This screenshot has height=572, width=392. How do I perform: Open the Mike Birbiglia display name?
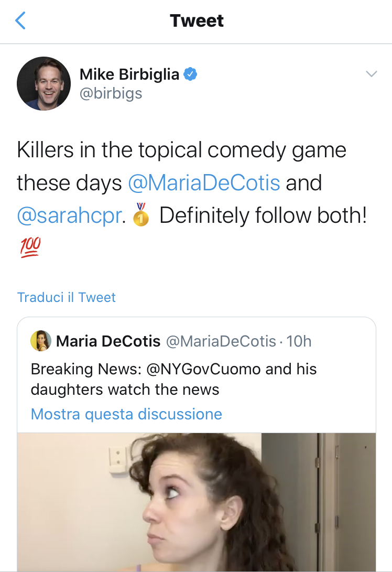point(129,74)
